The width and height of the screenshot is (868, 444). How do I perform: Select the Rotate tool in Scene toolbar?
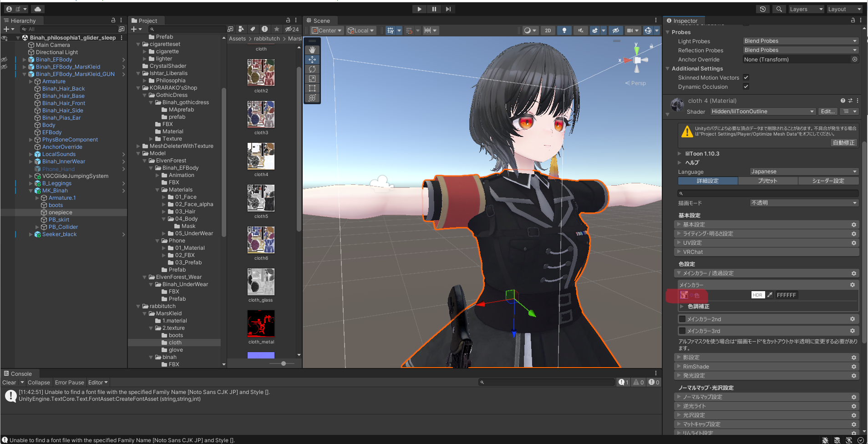point(312,69)
